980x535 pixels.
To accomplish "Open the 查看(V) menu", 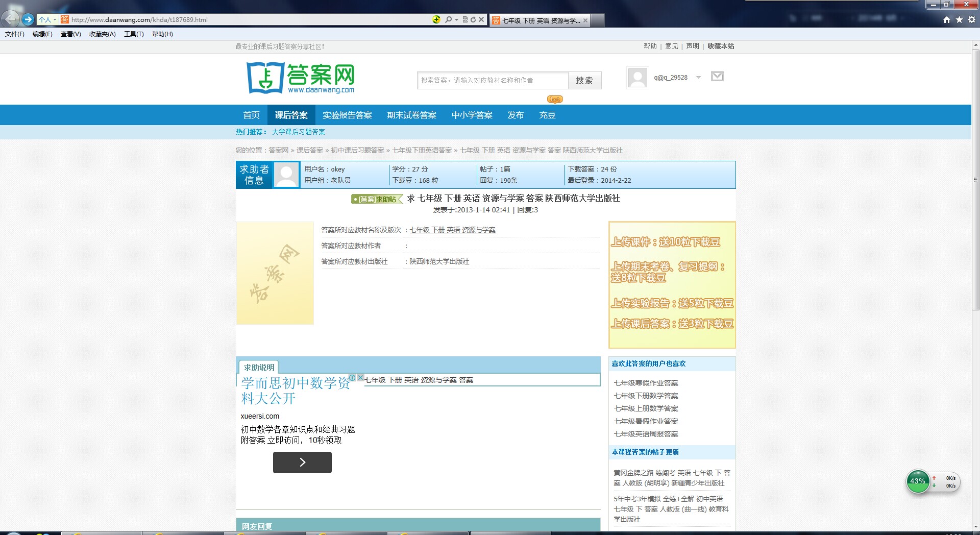I will (70, 34).
